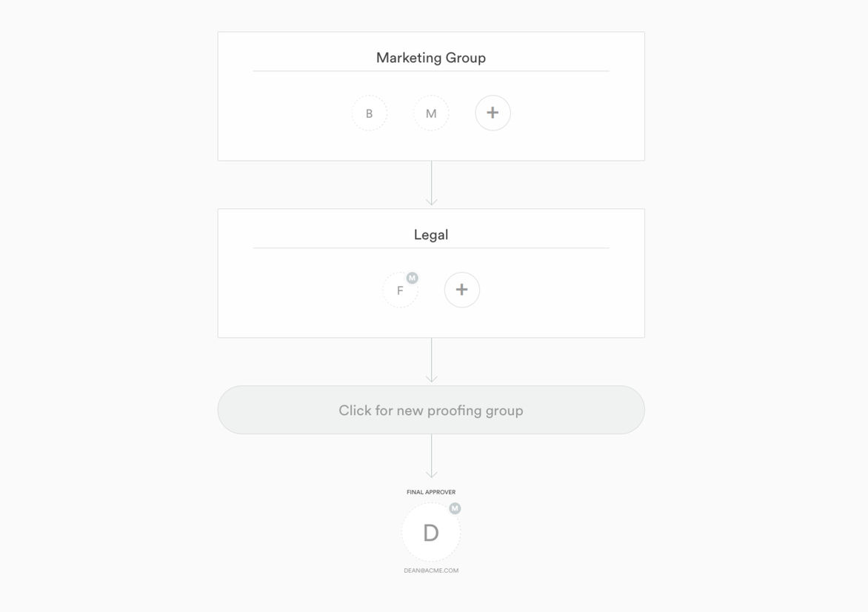Add a member to Marketing Group
The width and height of the screenshot is (868, 612).
(x=493, y=113)
